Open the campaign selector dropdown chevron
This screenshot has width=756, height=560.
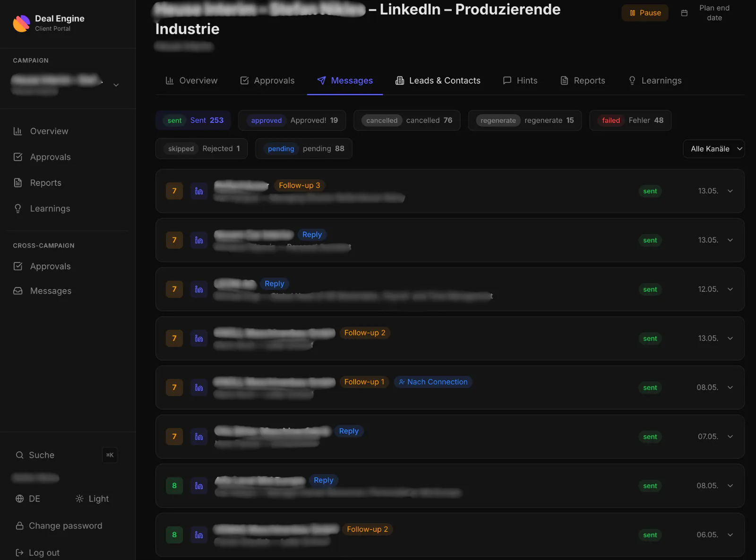click(x=116, y=85)
